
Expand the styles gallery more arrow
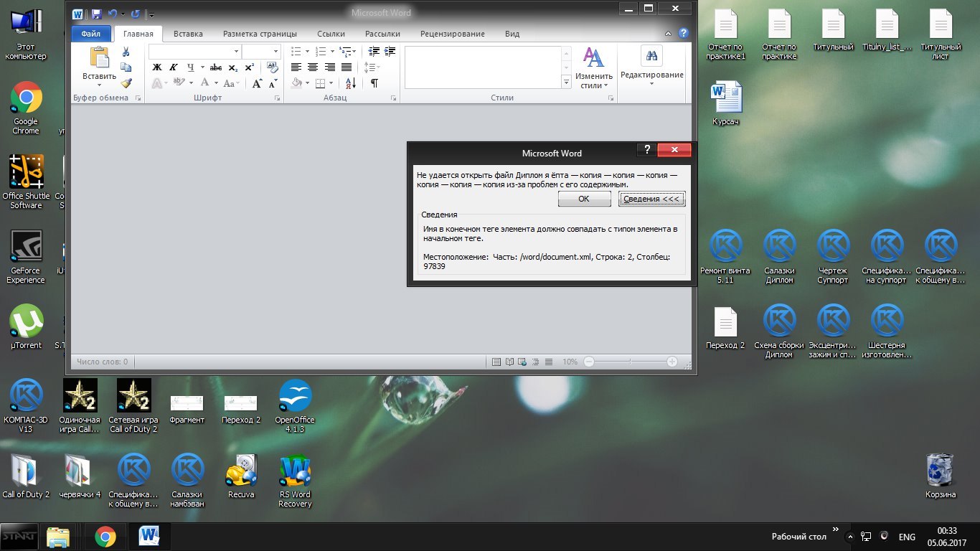[x=566, y=83]
